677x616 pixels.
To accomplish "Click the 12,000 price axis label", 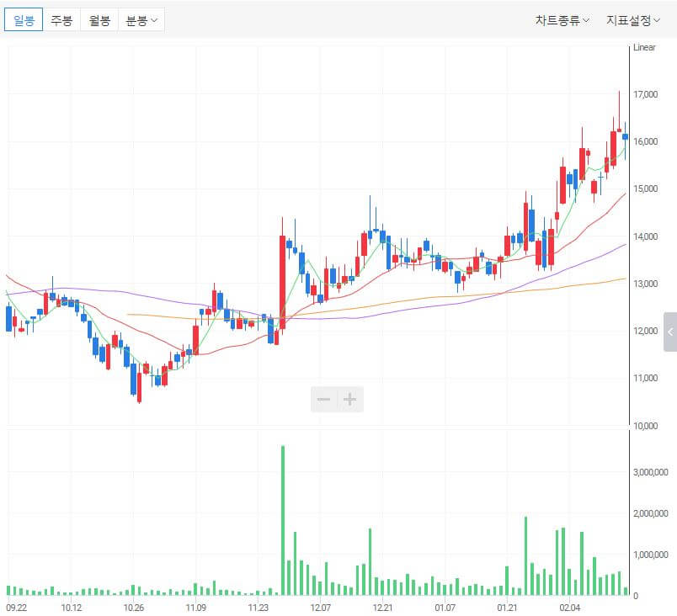I will click(646, 331).
